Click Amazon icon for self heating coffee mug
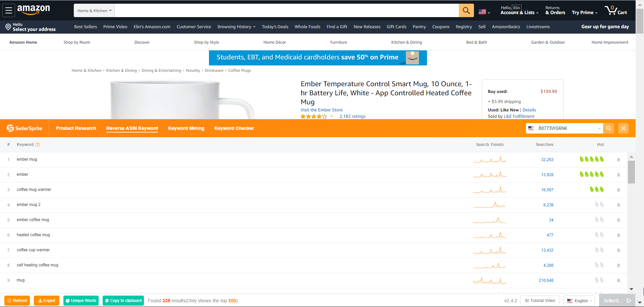This screenshot has width=644, height=307. coord(619,265)
